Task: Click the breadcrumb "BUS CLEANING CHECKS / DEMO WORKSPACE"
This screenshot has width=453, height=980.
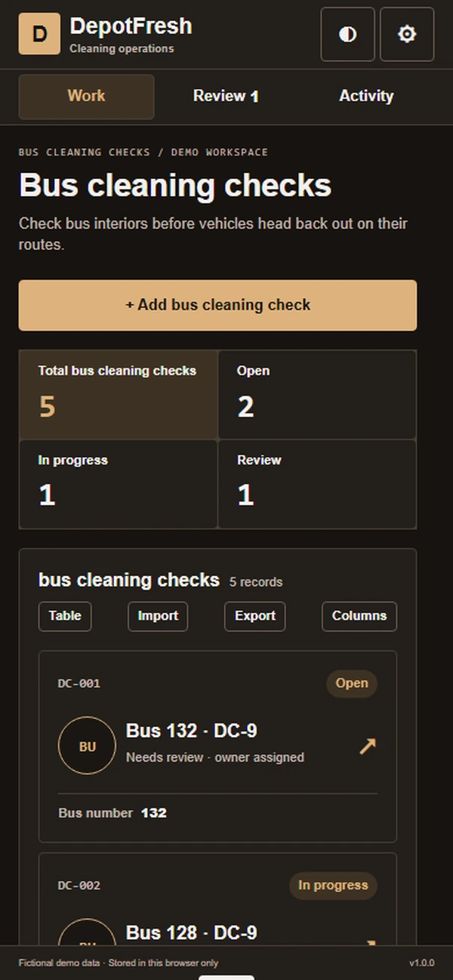Action: 143,153
